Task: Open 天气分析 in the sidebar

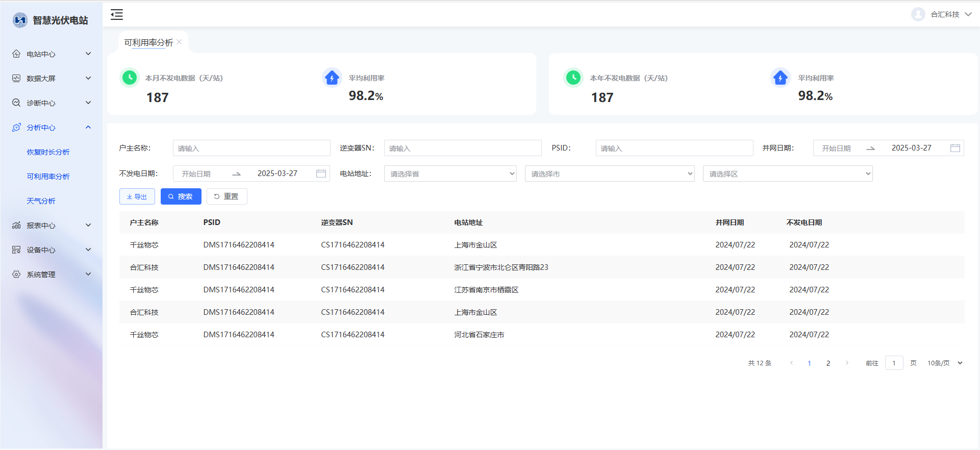Action: click(41, 201)
